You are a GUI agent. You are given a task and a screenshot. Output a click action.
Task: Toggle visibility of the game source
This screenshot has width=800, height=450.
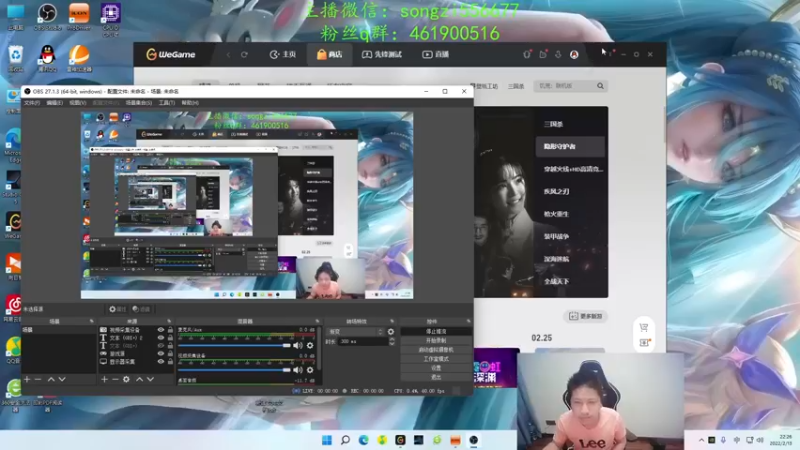click(x=161, y=354)
